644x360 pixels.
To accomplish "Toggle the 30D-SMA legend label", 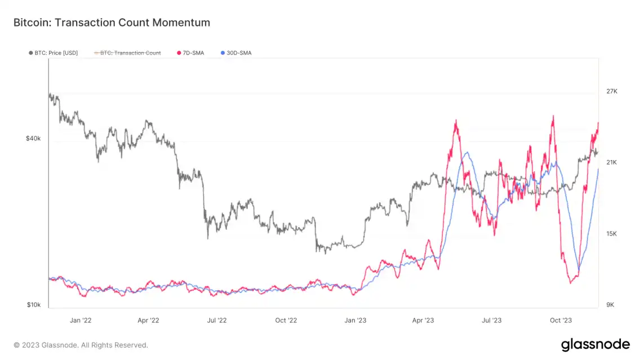I will [x=239, y=53].
